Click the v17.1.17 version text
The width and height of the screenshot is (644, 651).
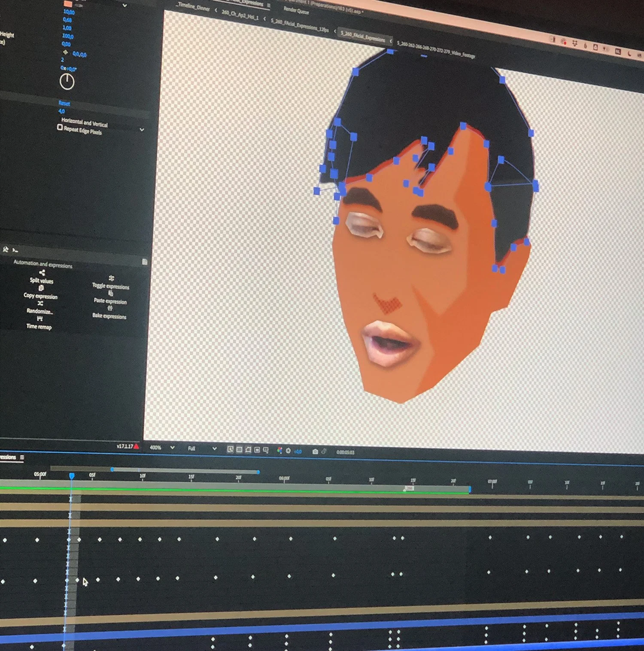tap(125, 446)
